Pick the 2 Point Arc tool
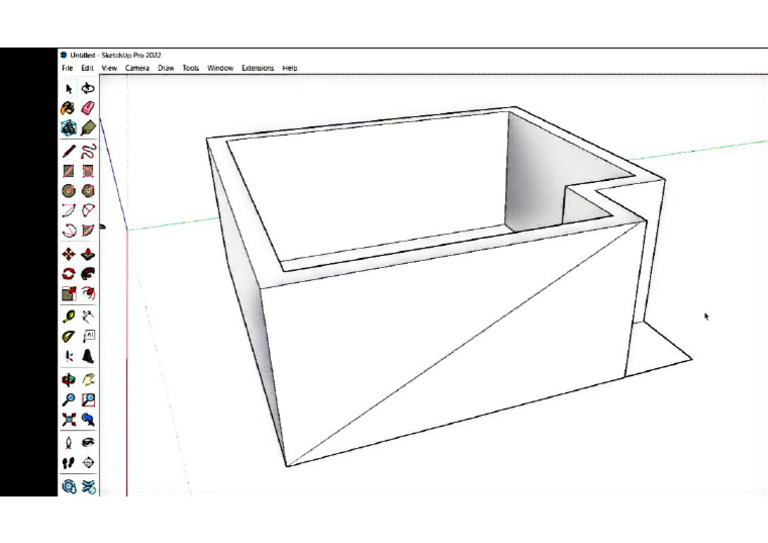Image resolution: width=768 pixels, height=543 pixels. [88, 211]
